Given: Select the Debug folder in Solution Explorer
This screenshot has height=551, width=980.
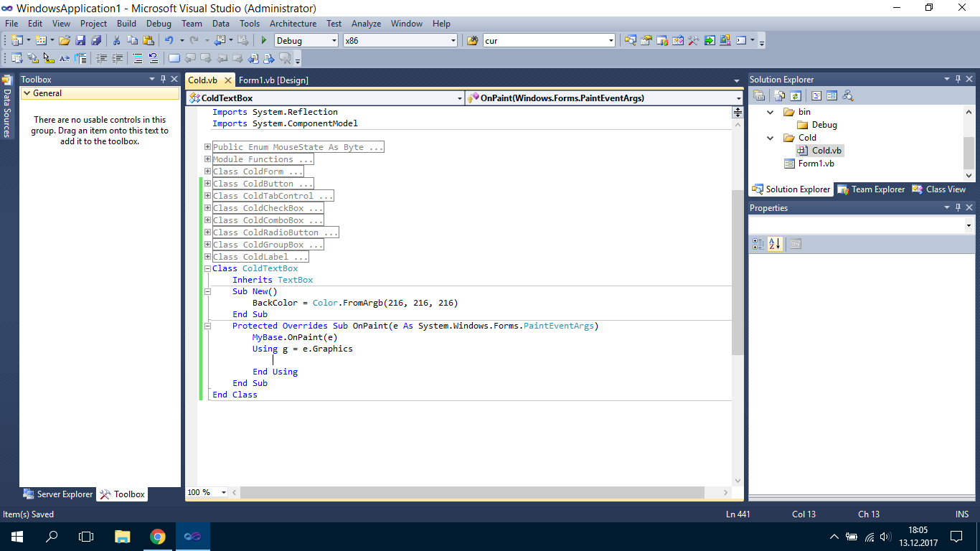Looking at the screenshot, I should point(824,125).
